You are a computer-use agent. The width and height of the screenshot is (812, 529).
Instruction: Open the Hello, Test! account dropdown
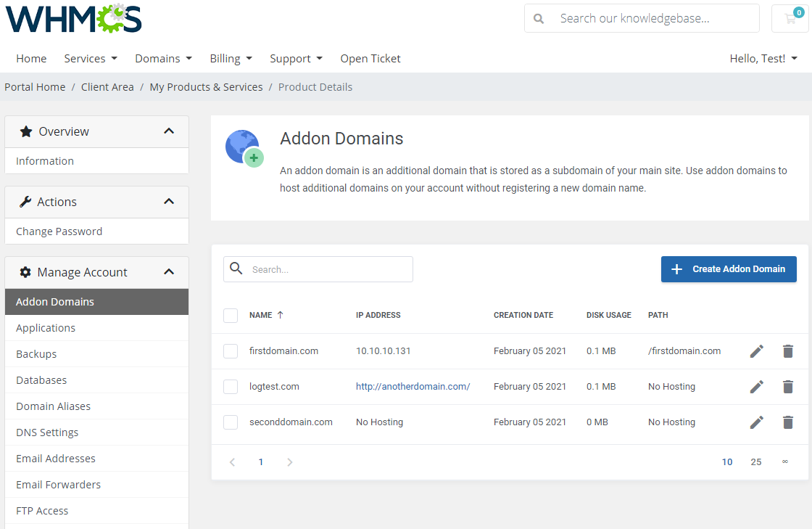(763, 59)
